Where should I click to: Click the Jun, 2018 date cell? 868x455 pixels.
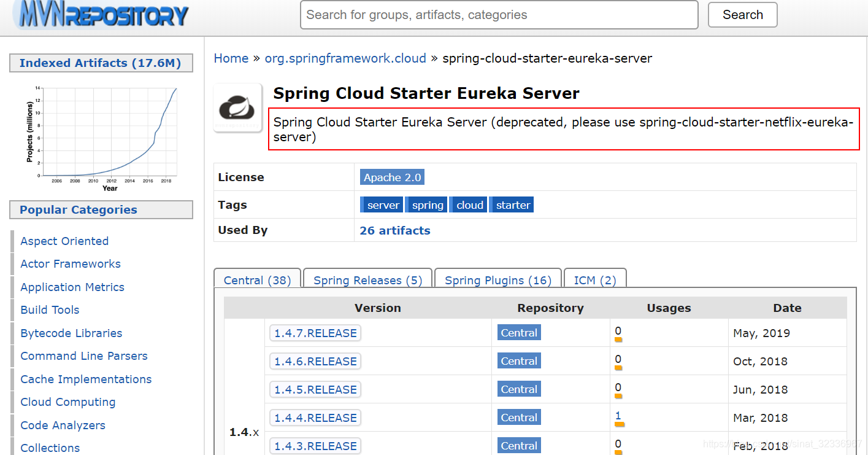[x=760, y=390]
